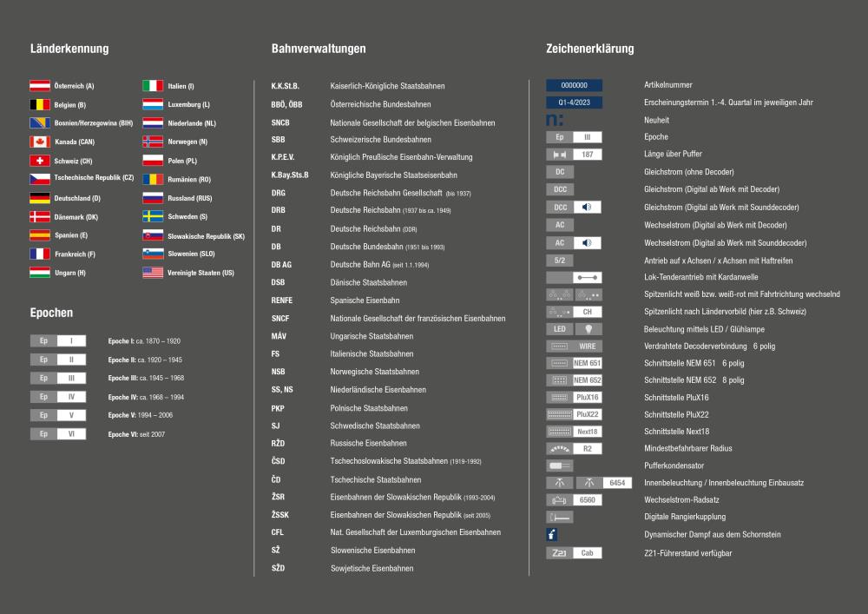
Task: Click the Q1-4/2023 release date box
Action: 574,102
